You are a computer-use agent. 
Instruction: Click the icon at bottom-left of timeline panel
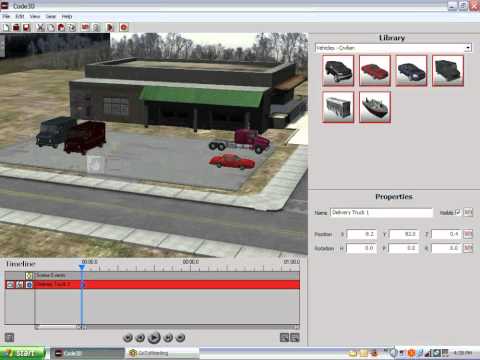click(9, 338)
